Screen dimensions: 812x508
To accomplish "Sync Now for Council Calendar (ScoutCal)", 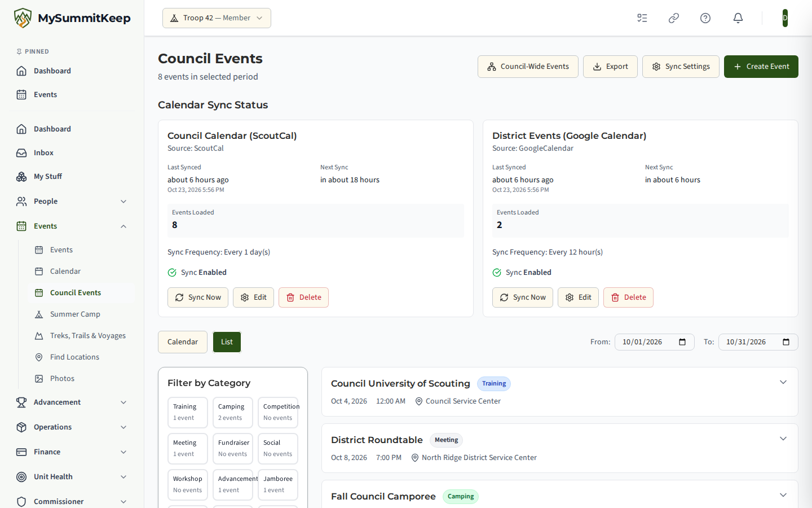I will coord(198,297).
